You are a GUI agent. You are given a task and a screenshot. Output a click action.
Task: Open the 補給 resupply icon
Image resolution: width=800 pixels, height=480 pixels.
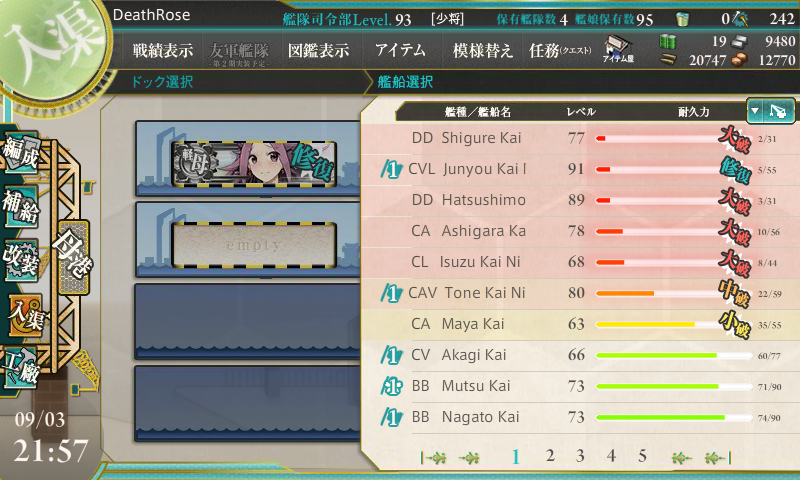coord(20,206)
